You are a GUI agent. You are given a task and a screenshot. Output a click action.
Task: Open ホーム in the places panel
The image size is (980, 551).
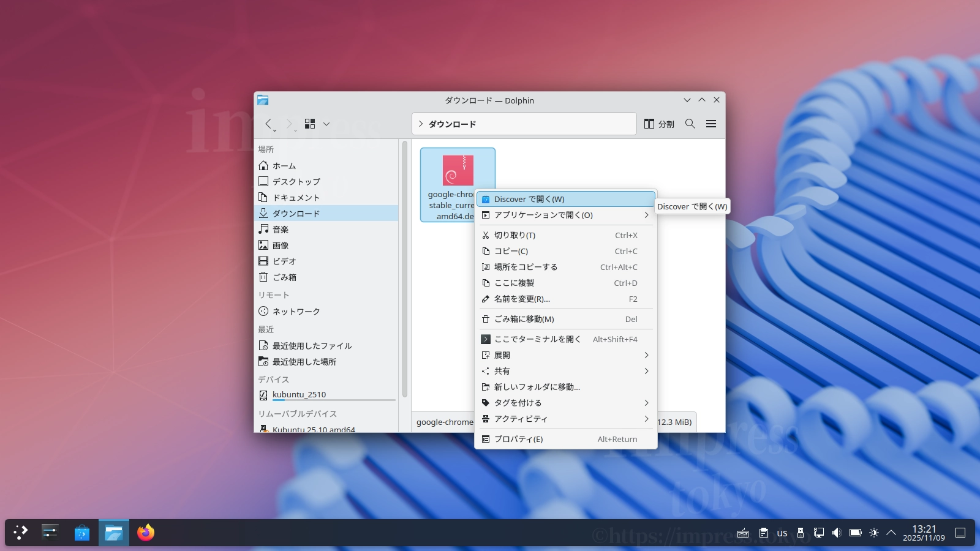click(327, 166)
